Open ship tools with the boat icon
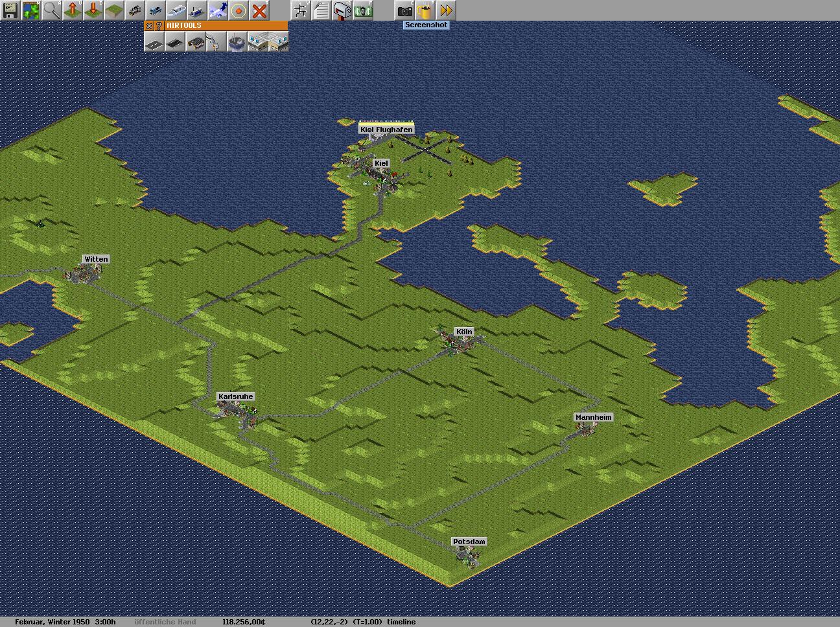 (x=176, y=10)
